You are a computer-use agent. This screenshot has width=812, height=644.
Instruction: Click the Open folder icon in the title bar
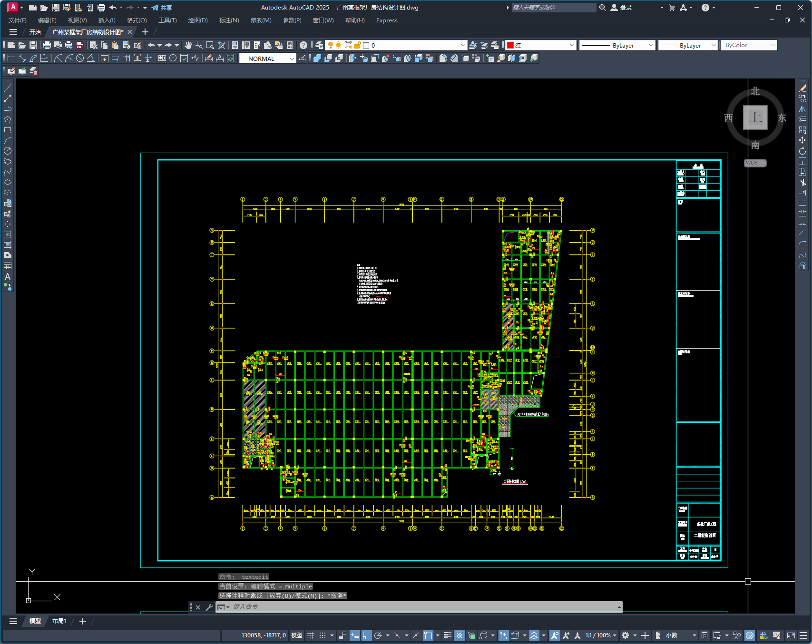(44, 8)
